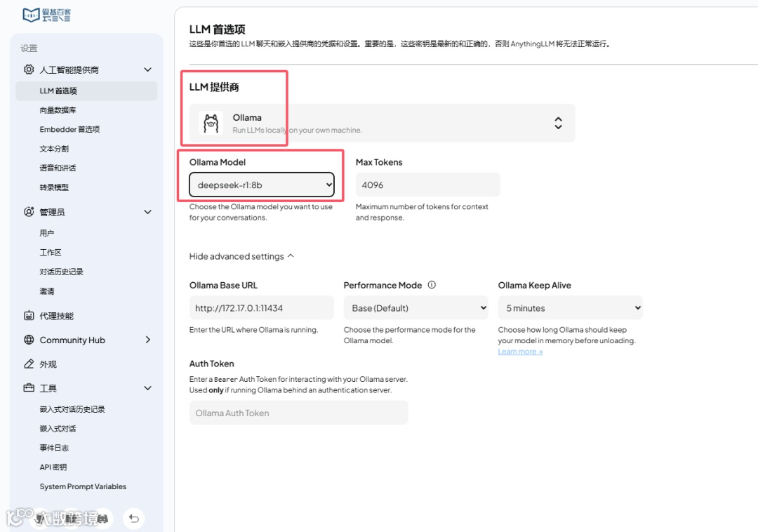Open the Ollama Model deepseek-r1:8b dropdown
Viewport: 758px width, 532px height.
(262, 185)
